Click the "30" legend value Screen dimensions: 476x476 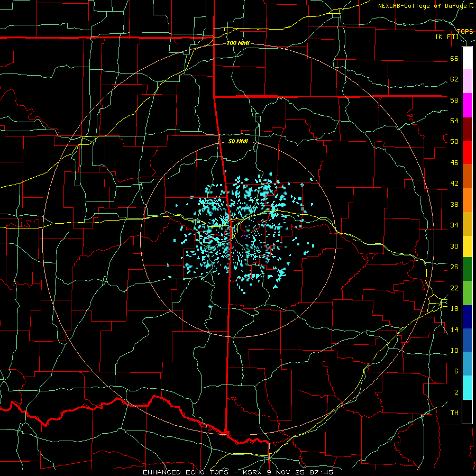pyautogui.click(x=454, y=246)
